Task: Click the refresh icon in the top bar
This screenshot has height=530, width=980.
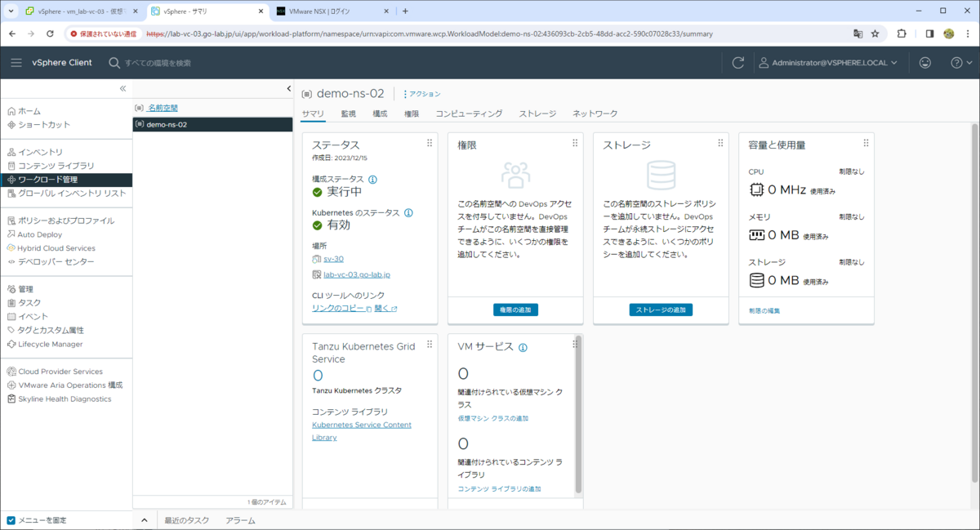Action: (738, 63)
